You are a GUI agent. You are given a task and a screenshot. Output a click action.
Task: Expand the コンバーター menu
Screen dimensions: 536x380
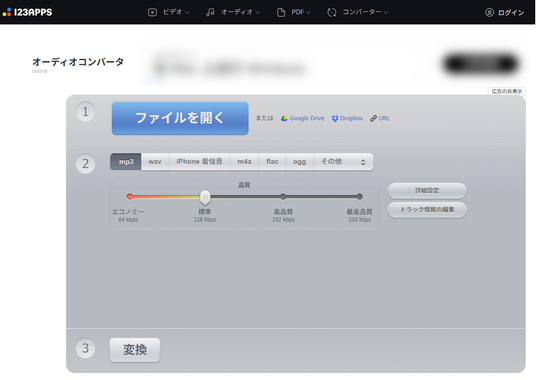point(365,12)
